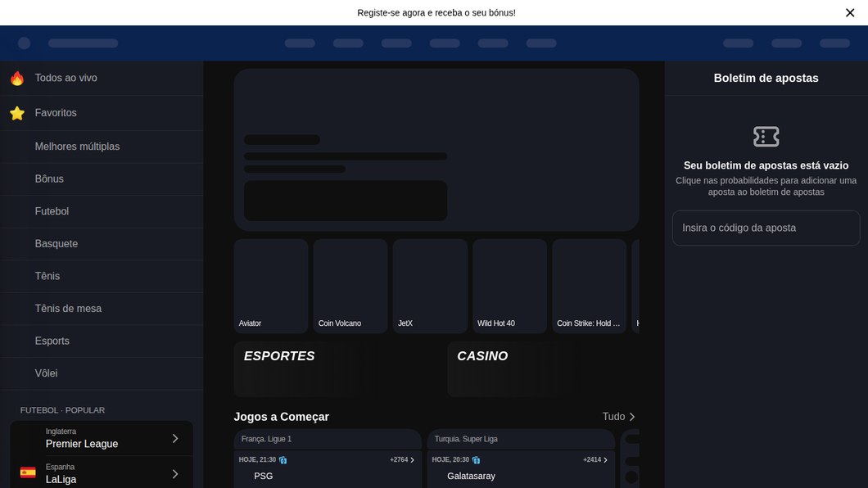
Task: Click the Boletim de apostas heading
Action: [766, 78]
